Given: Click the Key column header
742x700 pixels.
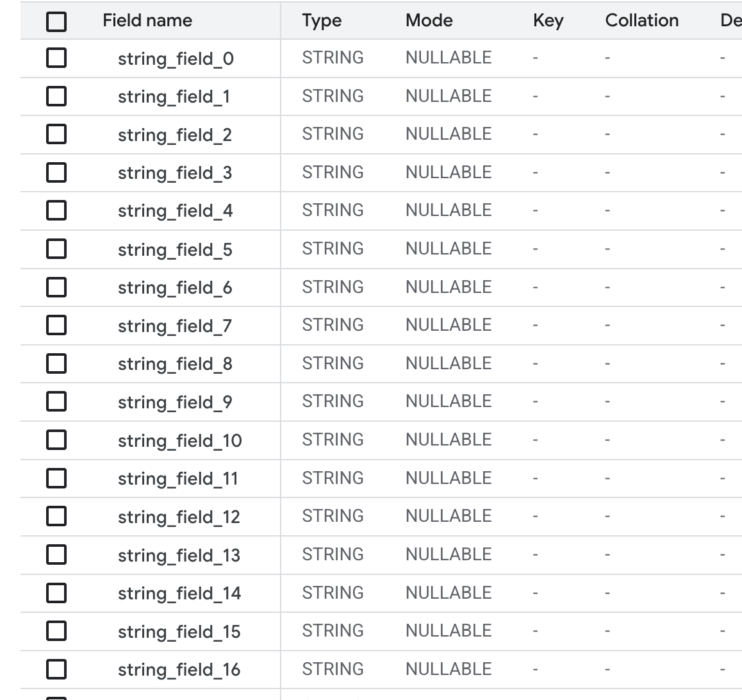Looking at the screenshot, I should click(x=548, y=21).
